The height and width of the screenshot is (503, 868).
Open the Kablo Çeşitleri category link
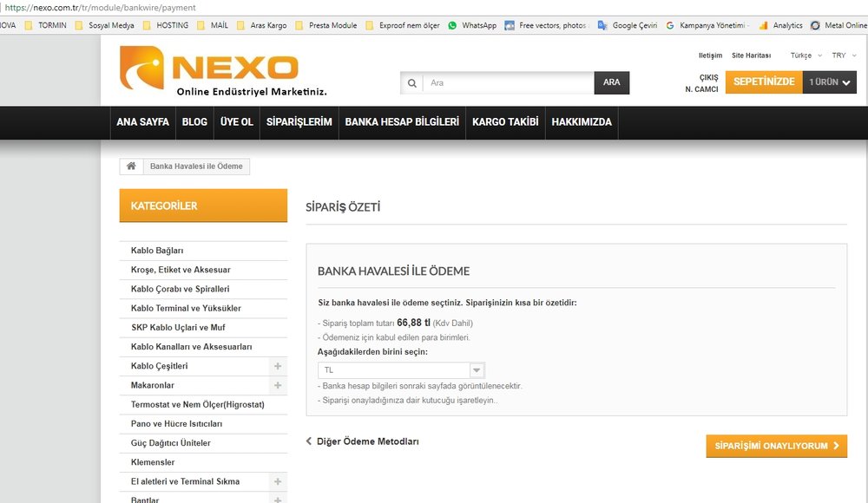point(160,366)
